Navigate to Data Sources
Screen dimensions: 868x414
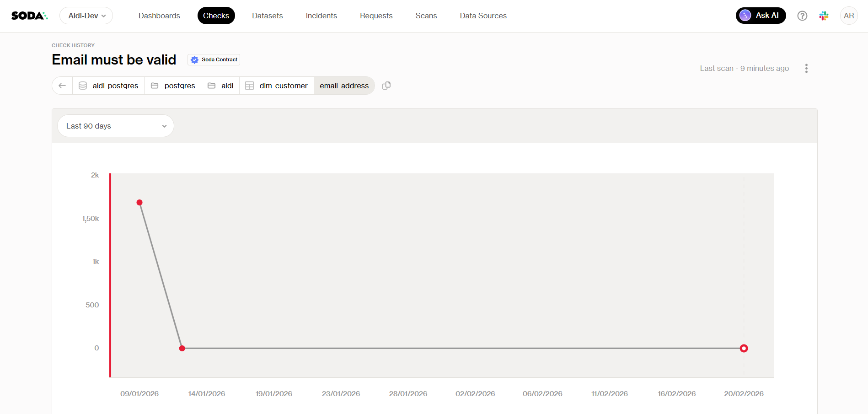[x=483, y=16]
